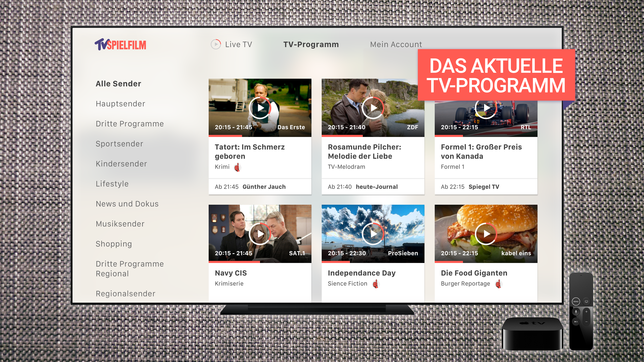Choose the Regionalsender category
The width and height of the screenshot is (644, 362).
[125, 294]
